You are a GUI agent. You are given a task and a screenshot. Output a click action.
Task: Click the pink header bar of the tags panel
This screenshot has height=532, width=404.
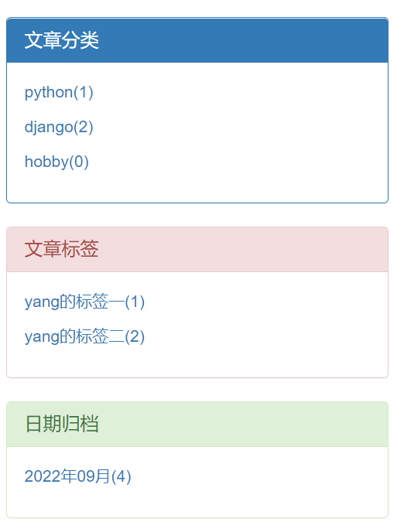point(197,249)
